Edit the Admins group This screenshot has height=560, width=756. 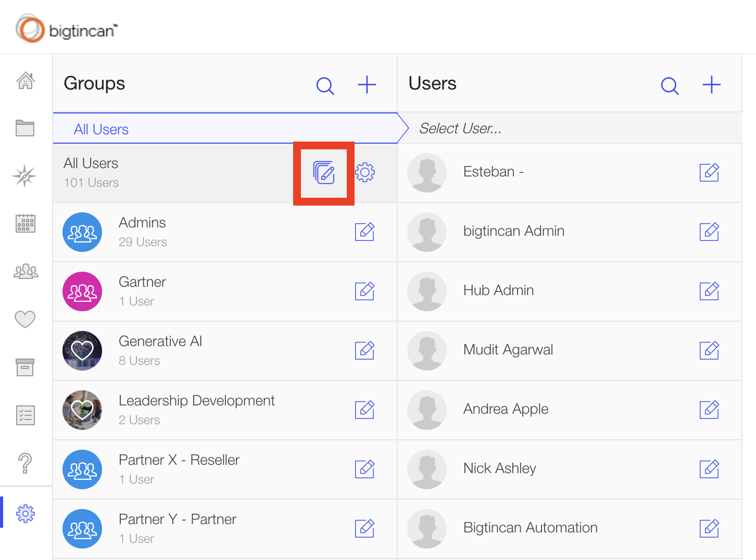[x=364, y=232]
